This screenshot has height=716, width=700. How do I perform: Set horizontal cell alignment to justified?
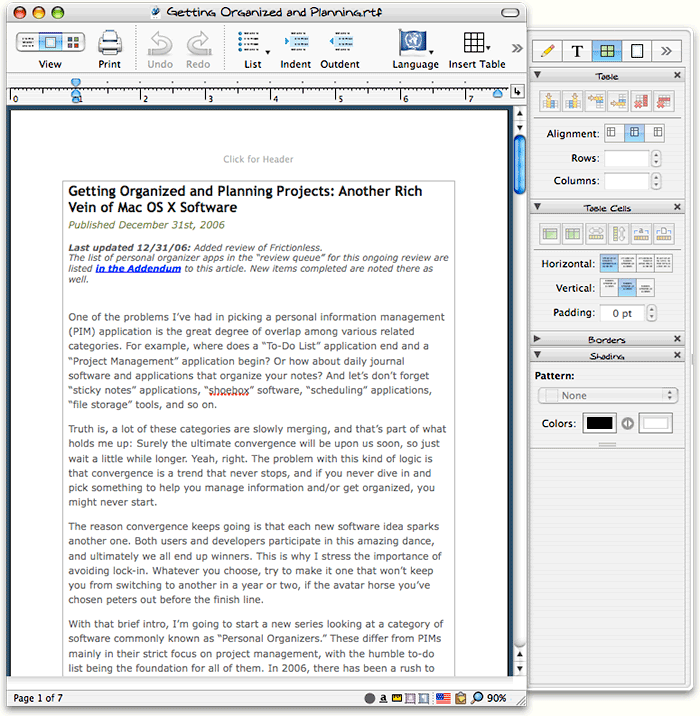(663, 263)
